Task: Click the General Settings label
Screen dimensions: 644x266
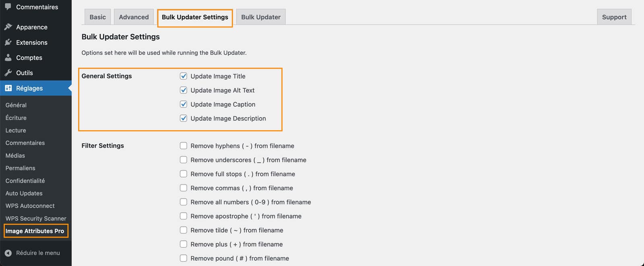Action: [107, 76]
